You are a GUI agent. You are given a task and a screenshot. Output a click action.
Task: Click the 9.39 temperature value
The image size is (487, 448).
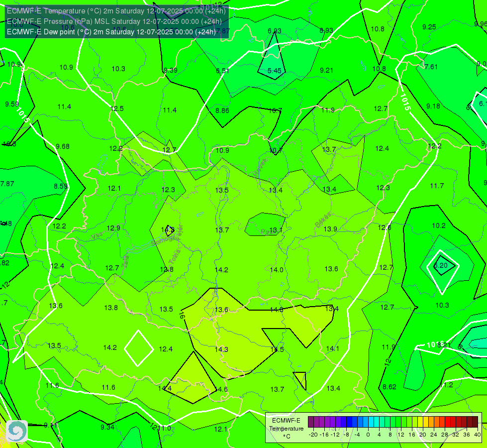pyautogui.click(x=171, y=70)
